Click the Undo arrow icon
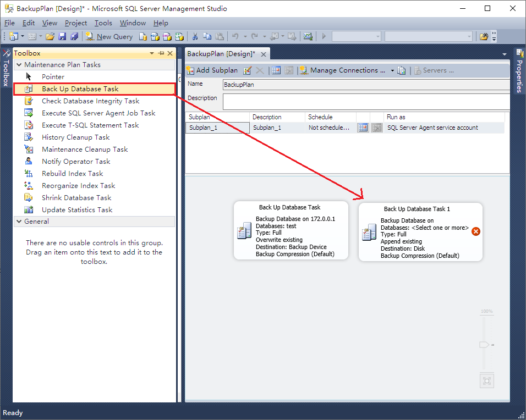The image size is (526, 420). 235,36
